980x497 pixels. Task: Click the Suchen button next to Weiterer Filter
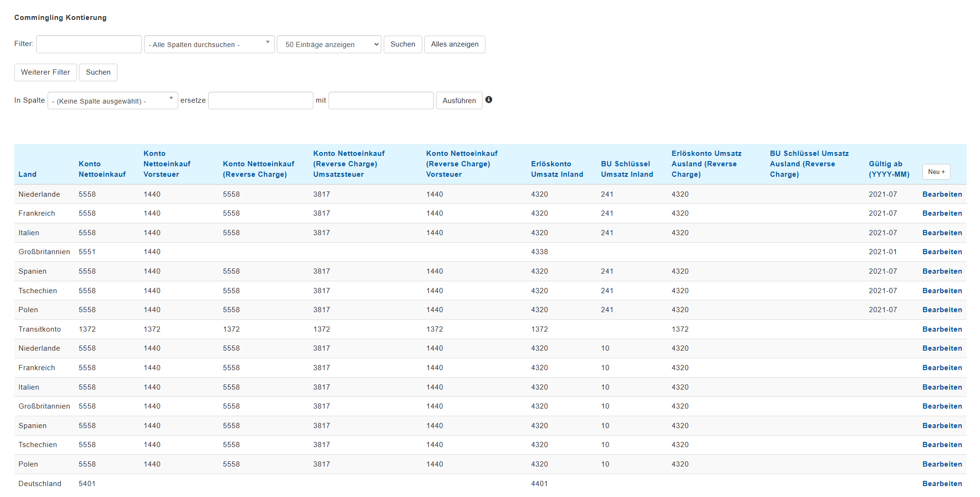[98, 72]
